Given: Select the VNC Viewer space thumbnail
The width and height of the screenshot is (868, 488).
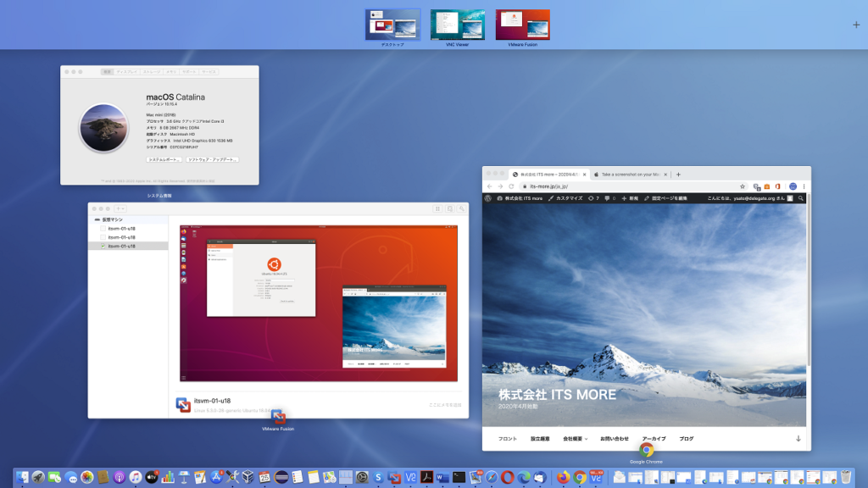Looking at the screenshot, I should point(457,25).
